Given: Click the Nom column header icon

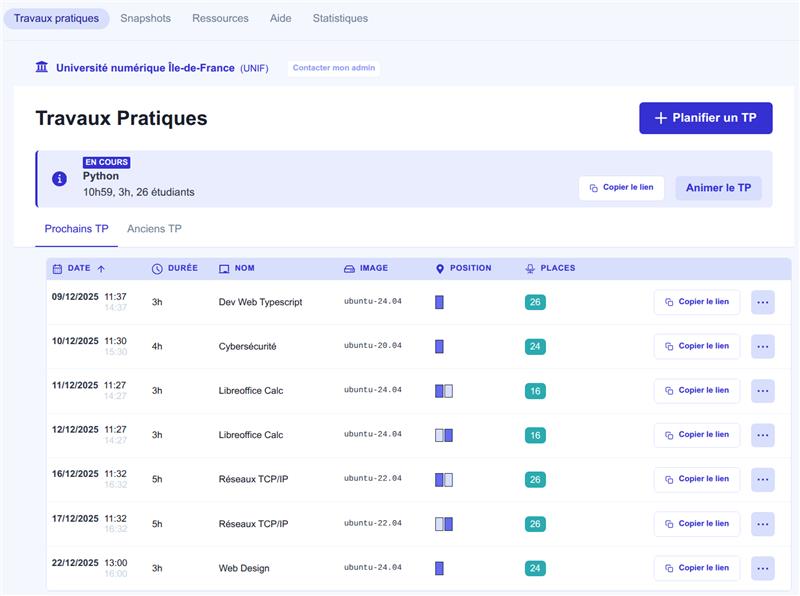Looking at the screenshot, I should (224, 269).
